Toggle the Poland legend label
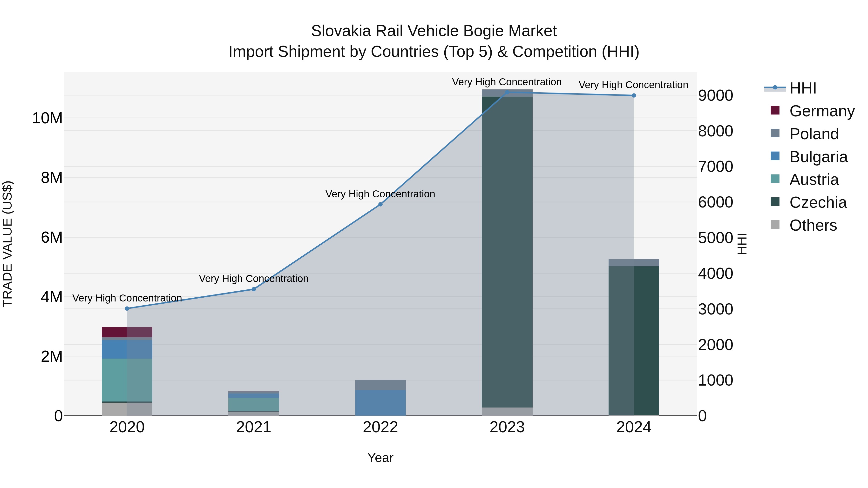868x488 pixels. point(814,134)
